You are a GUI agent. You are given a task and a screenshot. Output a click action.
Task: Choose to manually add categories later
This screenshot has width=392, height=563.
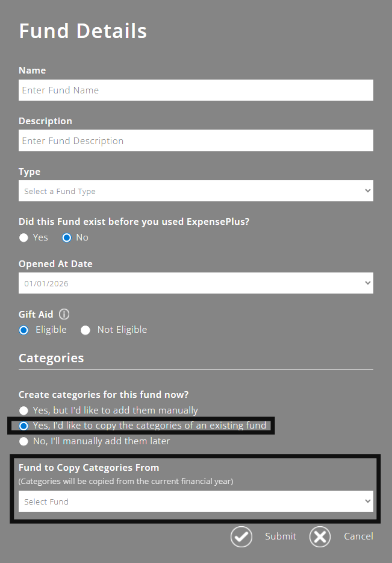tap(23, 441)
